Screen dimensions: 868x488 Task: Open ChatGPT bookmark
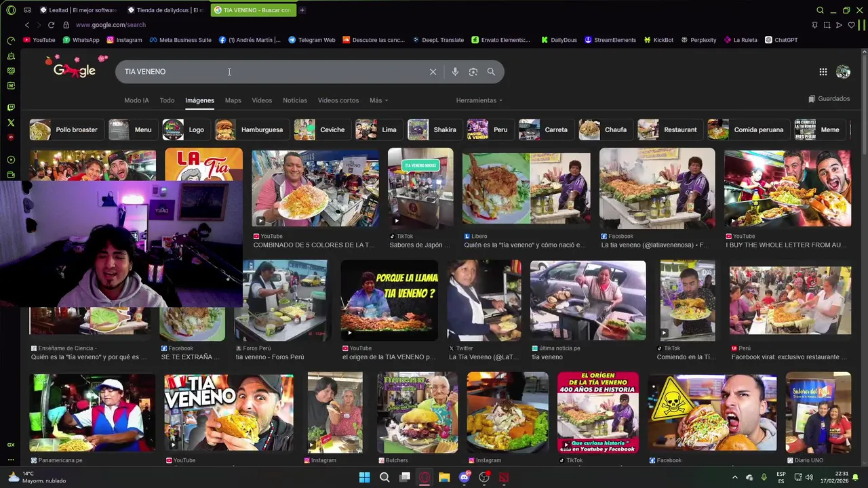pyautogui.click(x=781, y=40)
